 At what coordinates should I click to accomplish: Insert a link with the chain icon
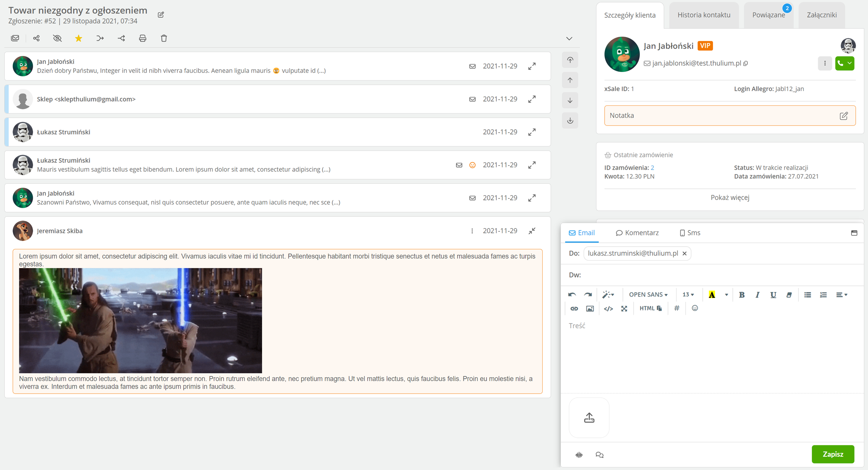(574, 309)
